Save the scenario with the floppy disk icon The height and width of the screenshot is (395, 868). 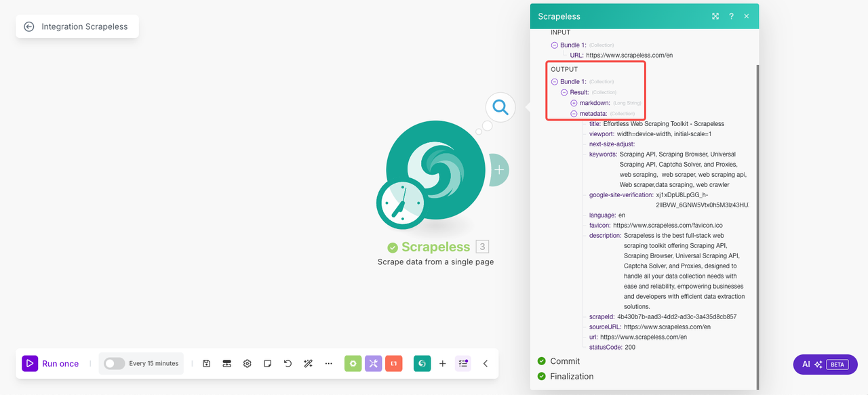click(x=207, y=364)
